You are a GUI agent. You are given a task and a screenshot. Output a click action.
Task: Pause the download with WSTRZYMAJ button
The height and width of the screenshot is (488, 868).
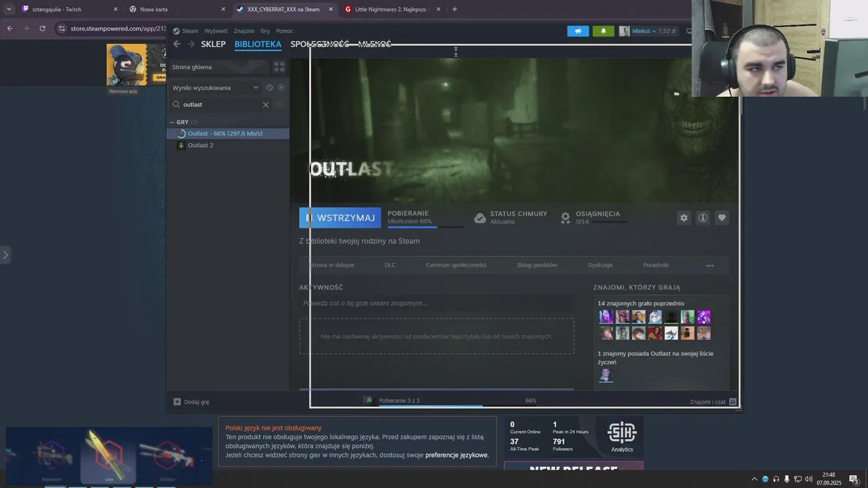[x=340, y=218]
